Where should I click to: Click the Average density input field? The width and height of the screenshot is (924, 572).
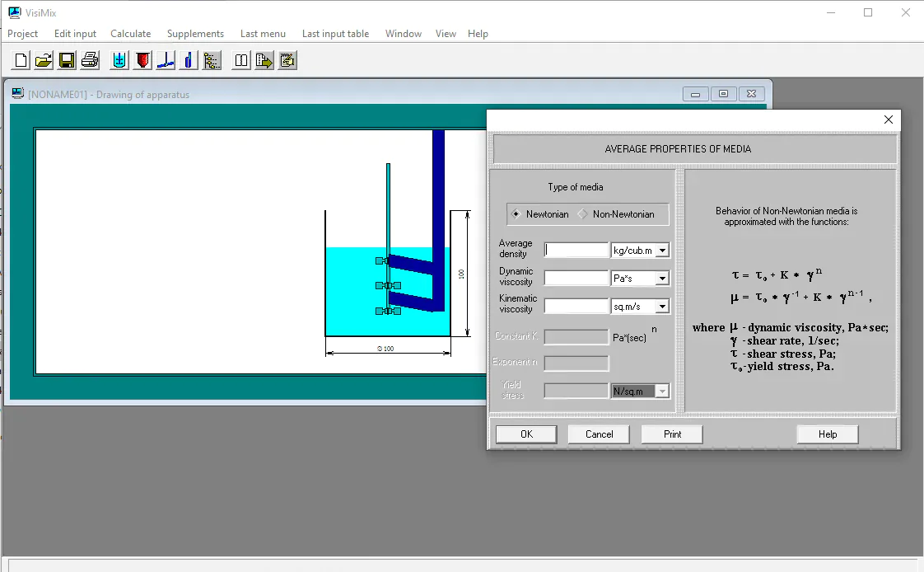[x=576, y=250]
